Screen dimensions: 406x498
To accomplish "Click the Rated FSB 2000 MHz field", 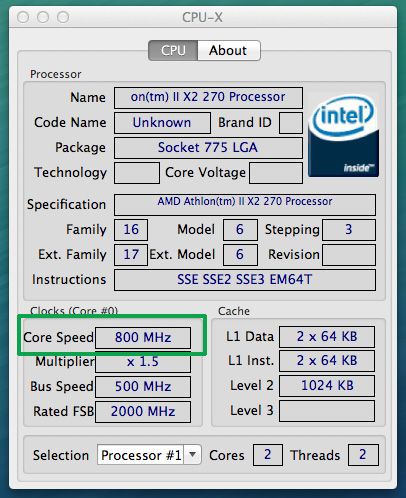I will [x=143, y=412].
